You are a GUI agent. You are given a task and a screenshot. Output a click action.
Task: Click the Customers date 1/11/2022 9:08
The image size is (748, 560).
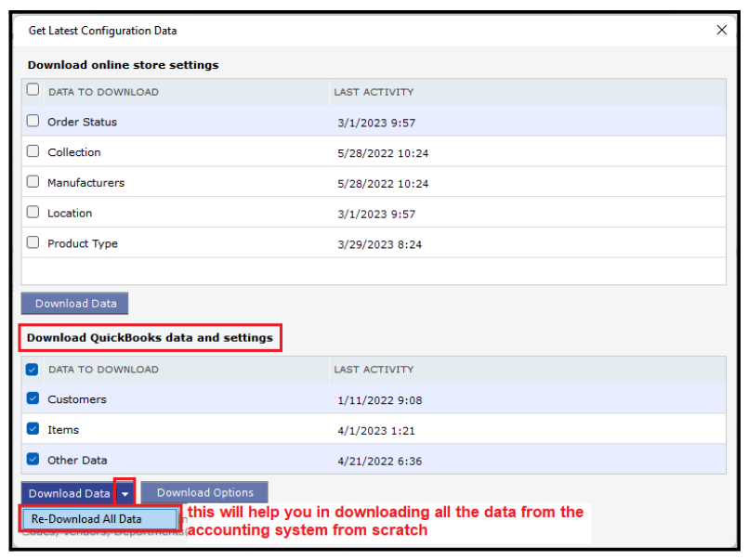click(380, 400)
